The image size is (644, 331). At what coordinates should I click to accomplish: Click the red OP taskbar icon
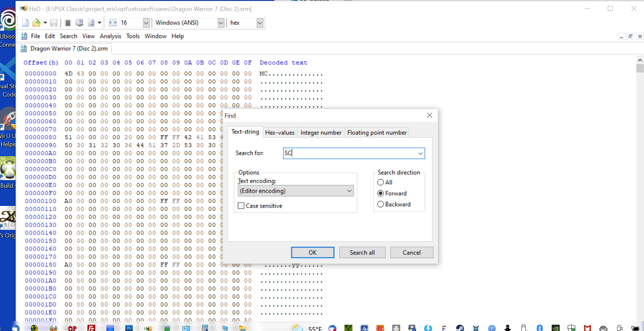pyautogui.click(x=72, y=328)
